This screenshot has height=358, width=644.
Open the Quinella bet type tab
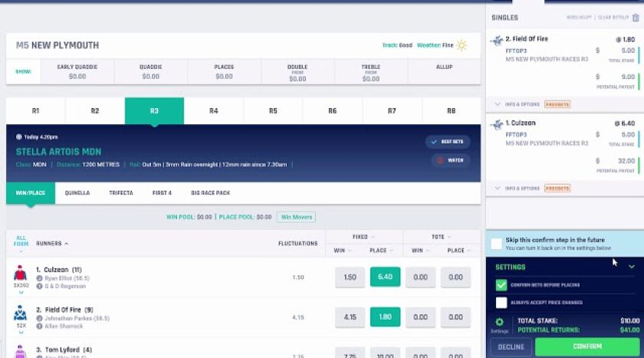tap(77, 192)
